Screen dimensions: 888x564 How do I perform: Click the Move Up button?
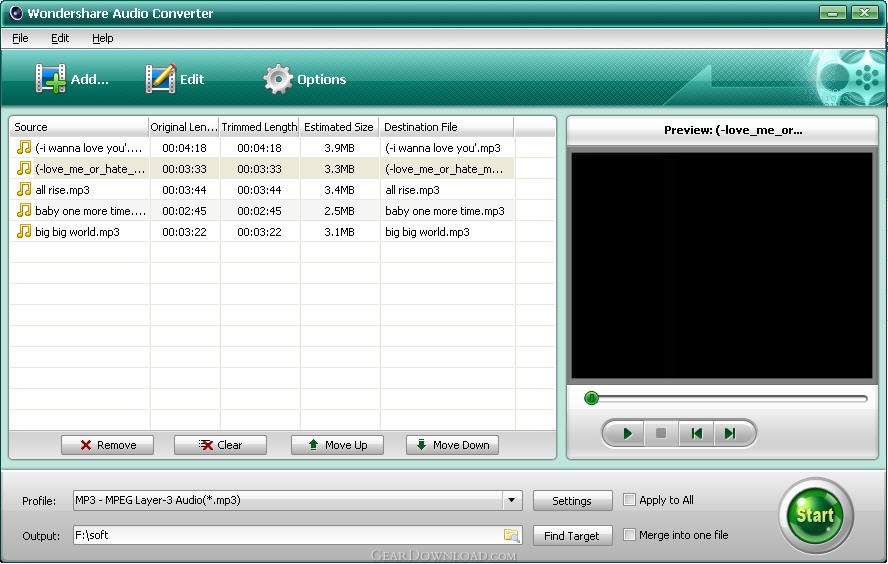(x=338, y=445)
